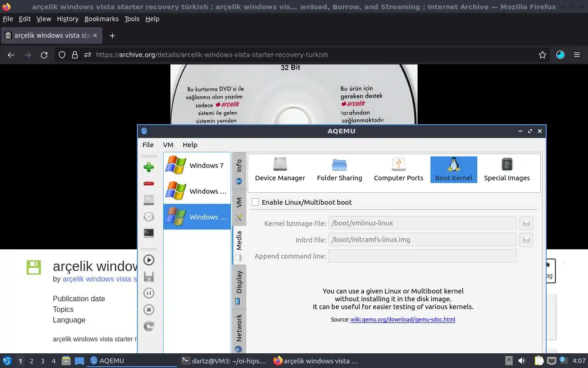The image size is (588, 368).
Task: Switch to the VM side tab
Action: pyautogui.click(x=239, y=207)
